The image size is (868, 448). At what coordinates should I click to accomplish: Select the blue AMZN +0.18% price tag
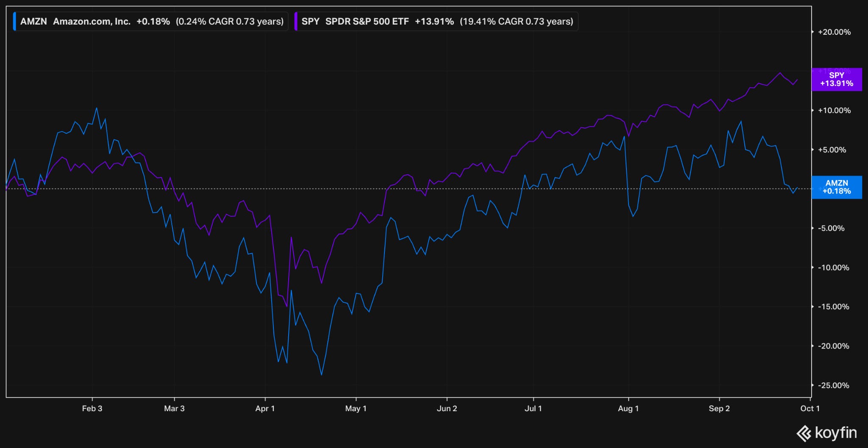(837, 187)
